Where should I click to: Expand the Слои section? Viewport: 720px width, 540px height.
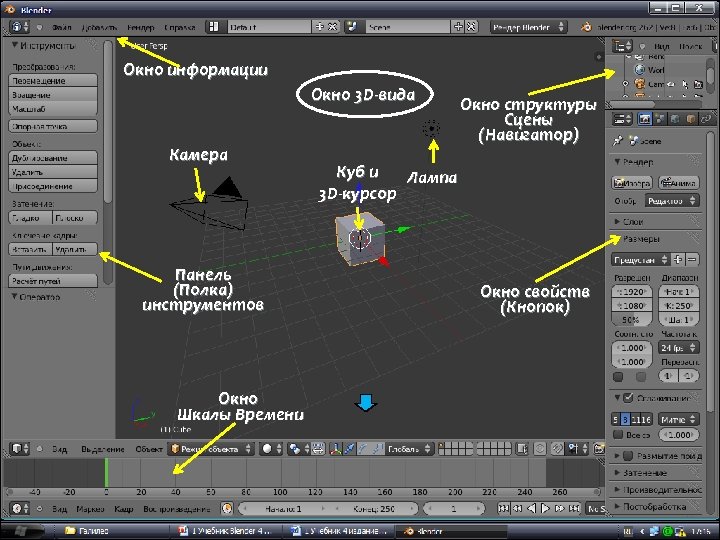coord(618,221)
